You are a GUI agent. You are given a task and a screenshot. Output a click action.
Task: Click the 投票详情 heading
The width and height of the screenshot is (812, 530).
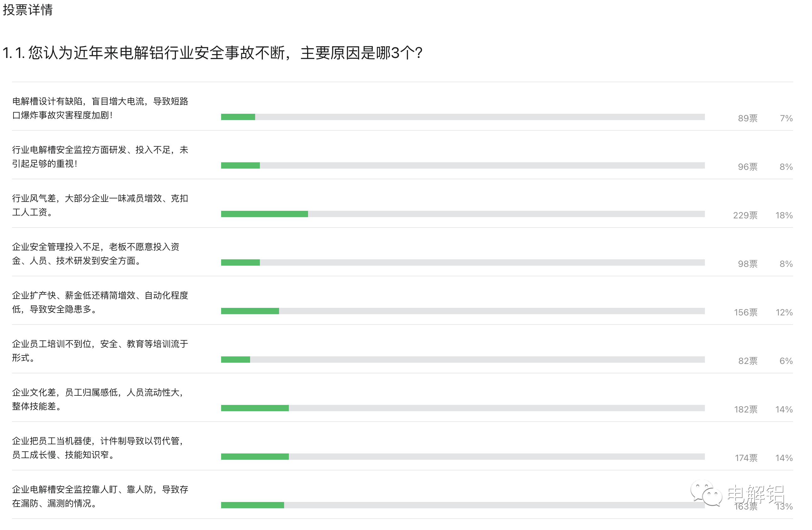click(x=28, y=9)
